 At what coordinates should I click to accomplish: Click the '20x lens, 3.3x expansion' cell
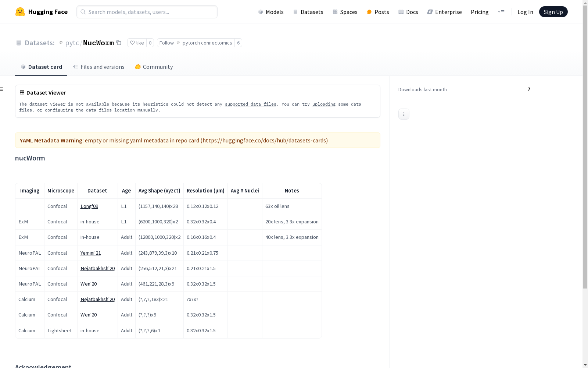point(292,222)
